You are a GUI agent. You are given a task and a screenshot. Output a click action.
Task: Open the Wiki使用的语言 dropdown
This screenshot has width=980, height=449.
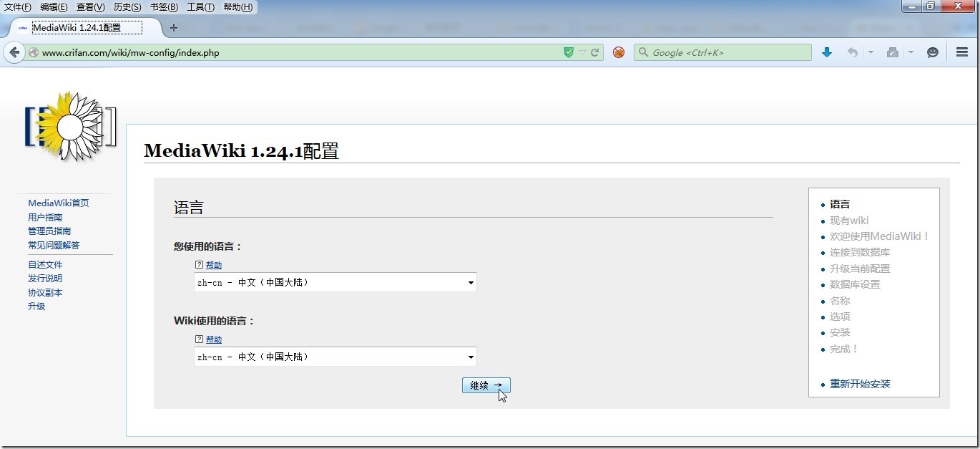click(335, 357)
